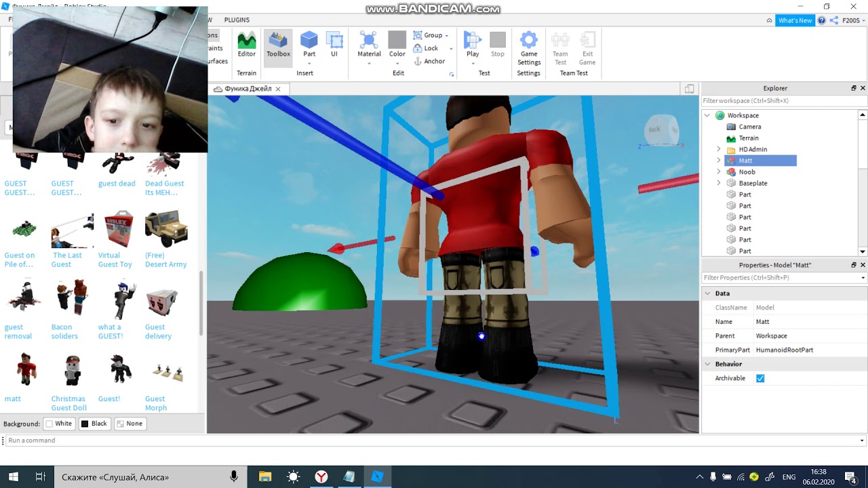Open the Terrain Editor
The image size is (868, 488).
click(x=247, y=45)
